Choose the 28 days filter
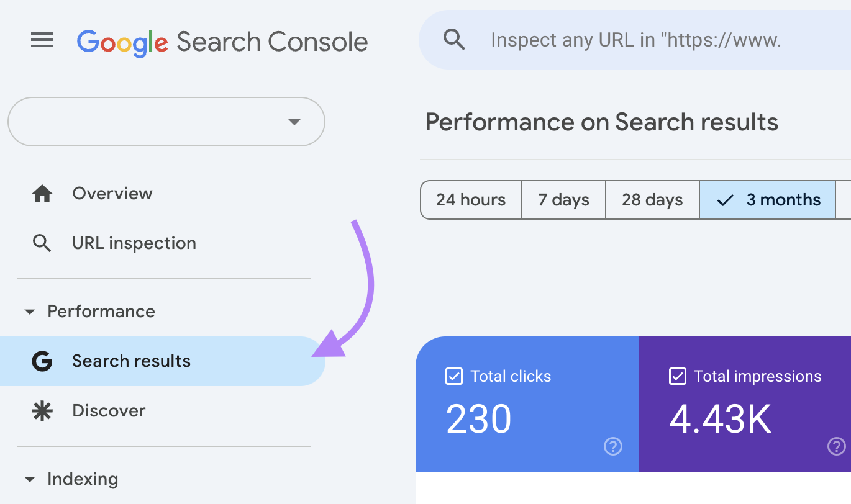851x504 pixels. click(x=652, y=200)
